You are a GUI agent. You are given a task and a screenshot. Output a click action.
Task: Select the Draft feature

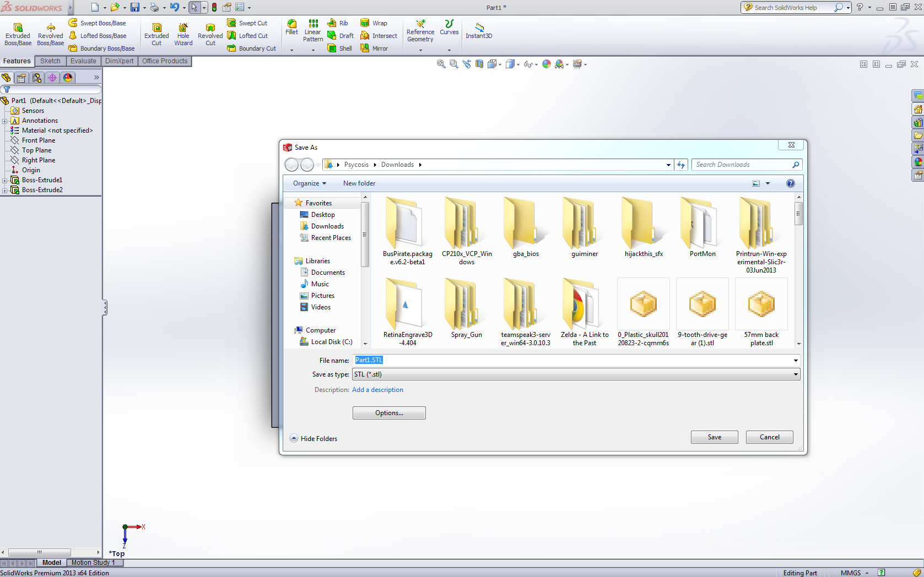(341, 36)
